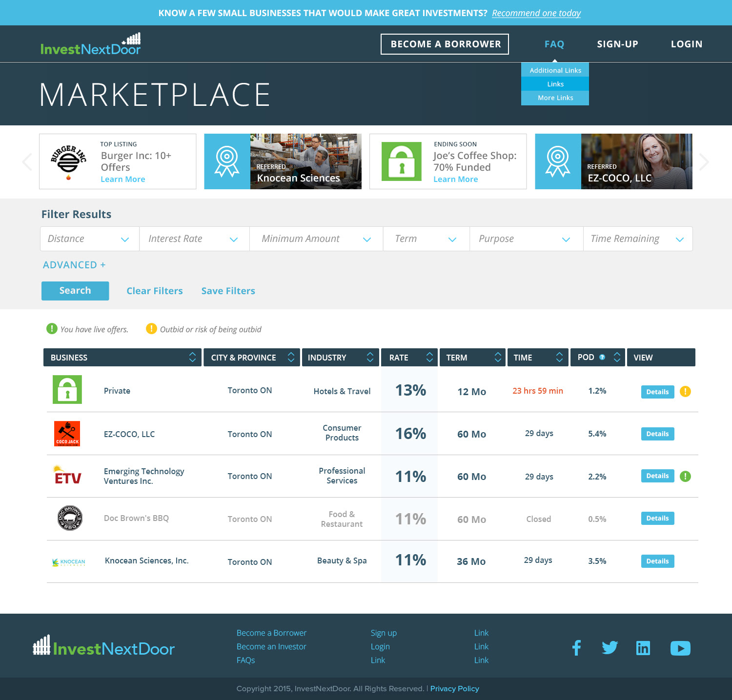This screenshot has height=700, width=732.
Task: Click the ETV logo in table
Action: (67, 475)
